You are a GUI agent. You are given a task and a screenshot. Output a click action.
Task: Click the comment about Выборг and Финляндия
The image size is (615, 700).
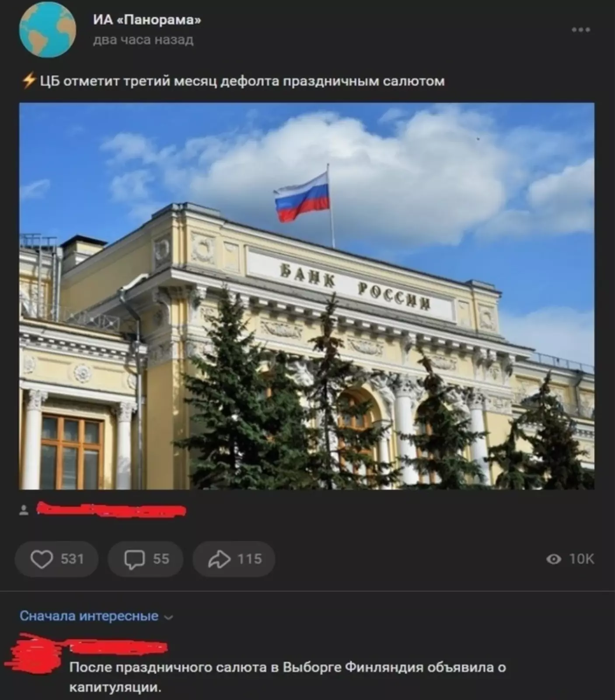pos(287,677)
